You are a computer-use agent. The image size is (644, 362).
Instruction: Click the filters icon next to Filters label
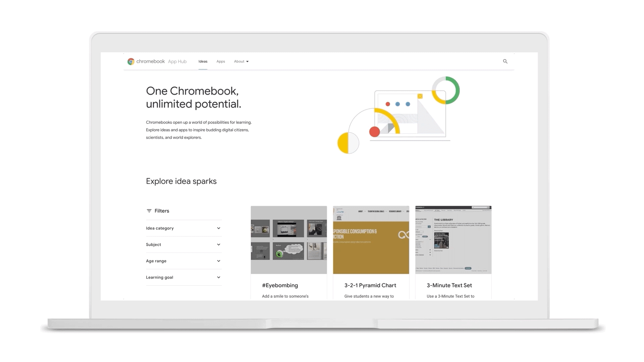[149, 211]
